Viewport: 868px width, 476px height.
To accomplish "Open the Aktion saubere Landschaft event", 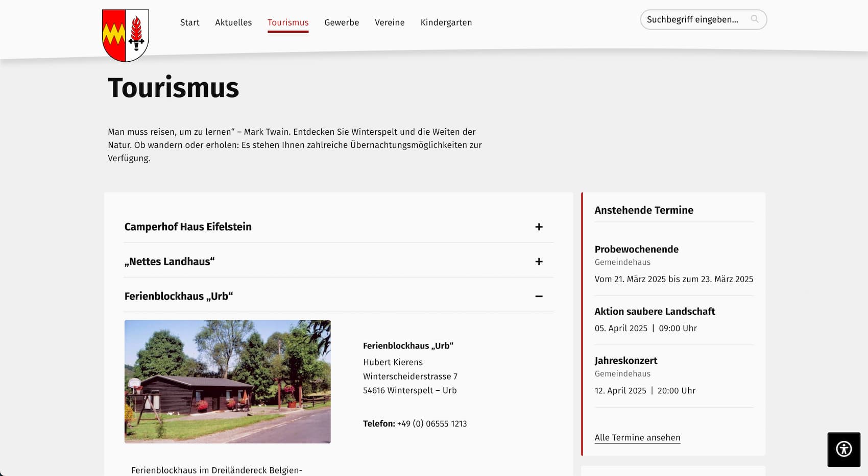I will [655, 312].
